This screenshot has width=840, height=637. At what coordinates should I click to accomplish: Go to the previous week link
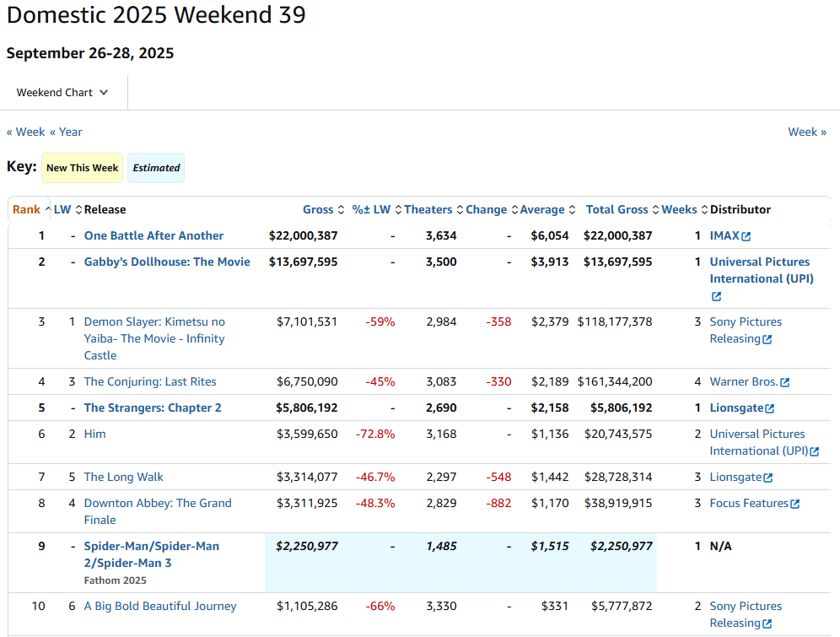tap(25, 132)
